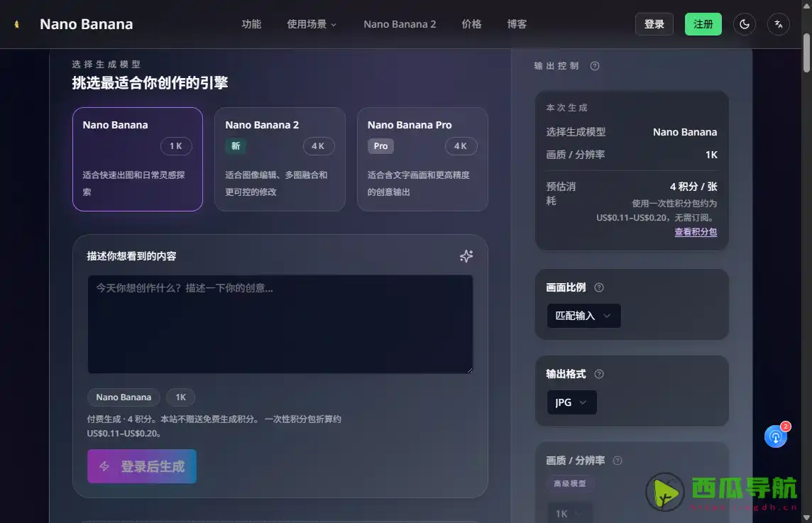Click the blue floating notification widget
812x523 pixels.
tap(776, 436)
